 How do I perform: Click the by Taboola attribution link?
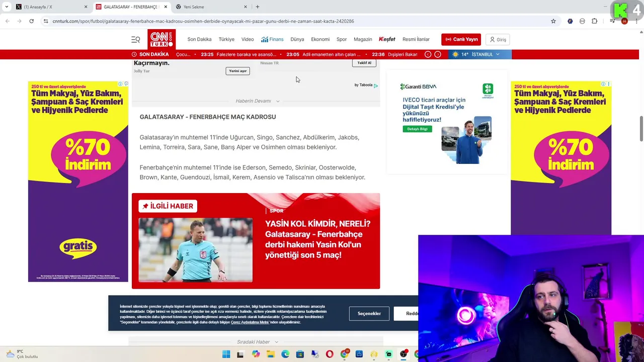[x=366, y=85]
